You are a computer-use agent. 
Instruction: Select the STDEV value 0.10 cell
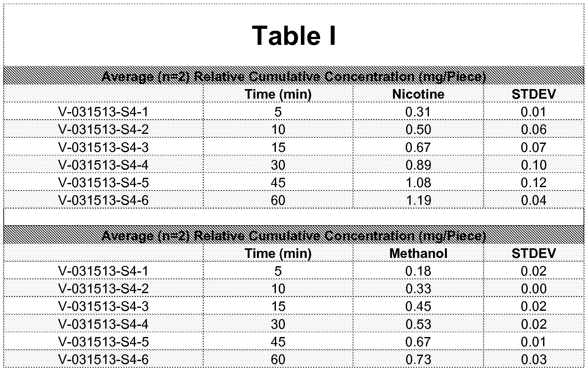pos(533,165)
